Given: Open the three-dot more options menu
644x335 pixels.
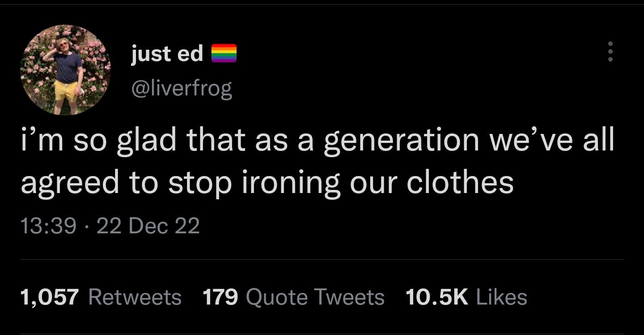Looking at the screenshot, I should pyautogui.click(x=611, y=52).
